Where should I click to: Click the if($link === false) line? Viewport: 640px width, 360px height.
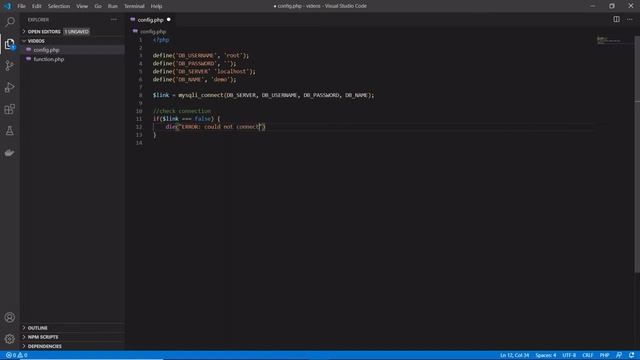pos(186,119)
